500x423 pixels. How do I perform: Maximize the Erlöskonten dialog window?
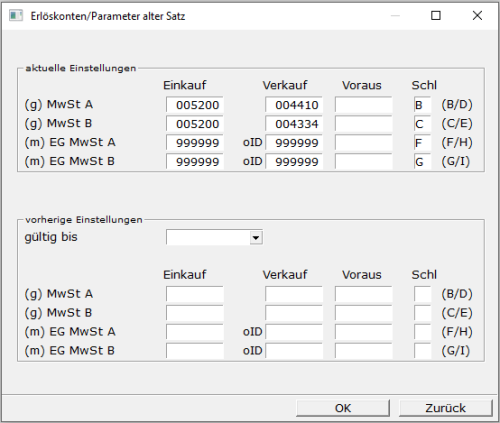(436, 15)
